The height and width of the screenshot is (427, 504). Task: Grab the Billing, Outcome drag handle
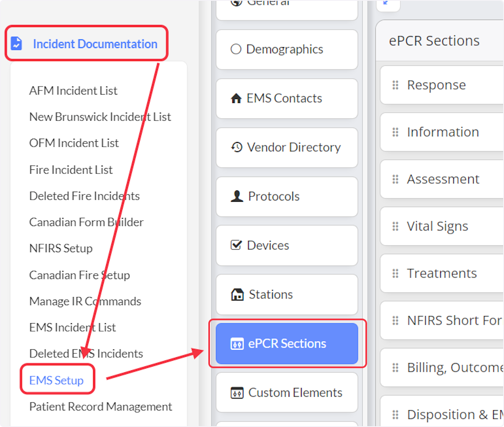tap(395, 367)
